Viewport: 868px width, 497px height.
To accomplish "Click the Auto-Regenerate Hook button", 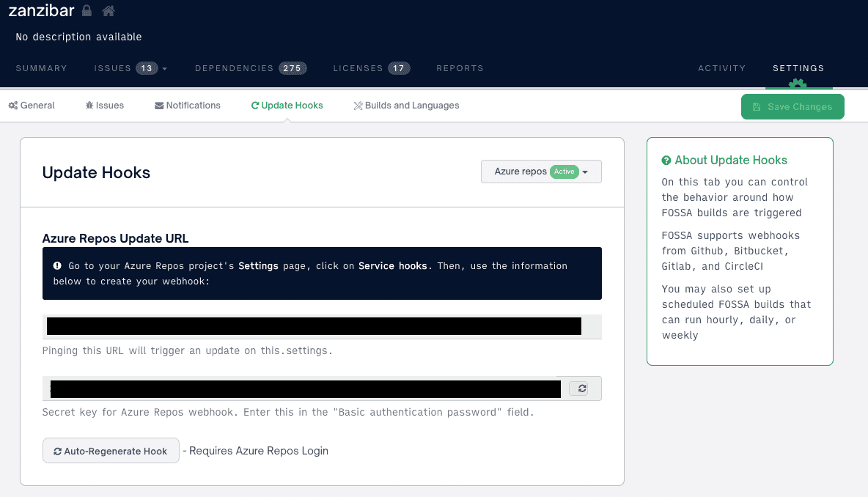I will (x=111, y=451).
